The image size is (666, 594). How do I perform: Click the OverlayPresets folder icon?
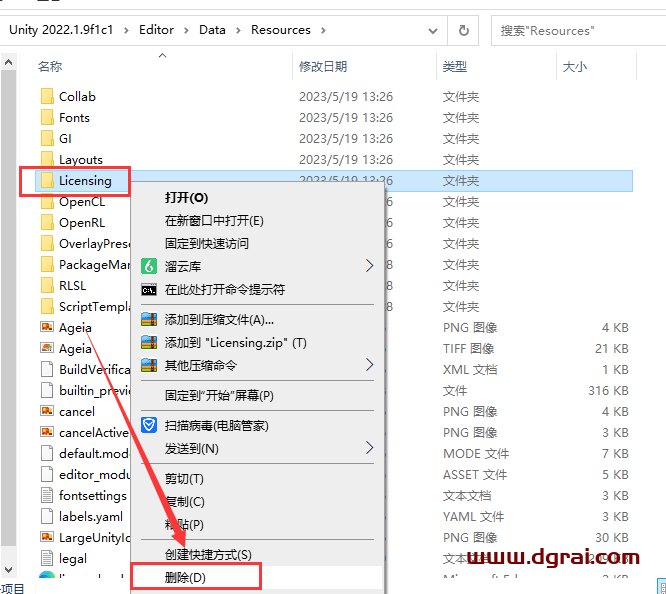(47, 243)
